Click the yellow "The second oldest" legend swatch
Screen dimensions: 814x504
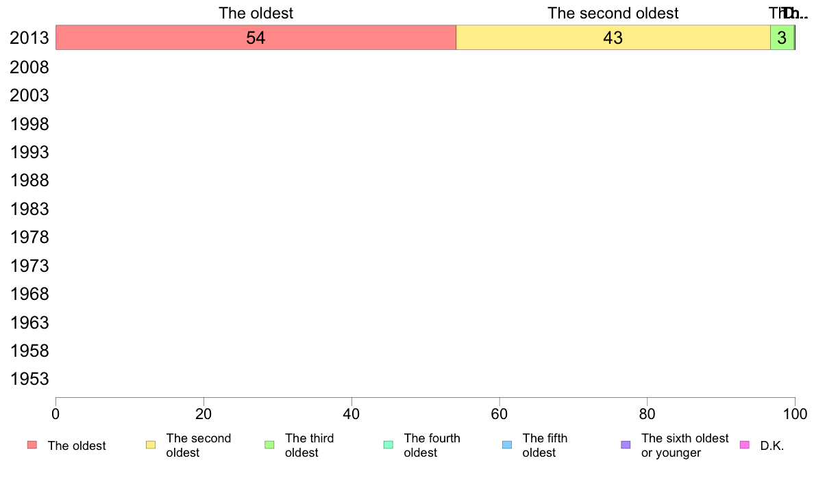[x=151, y=445]
